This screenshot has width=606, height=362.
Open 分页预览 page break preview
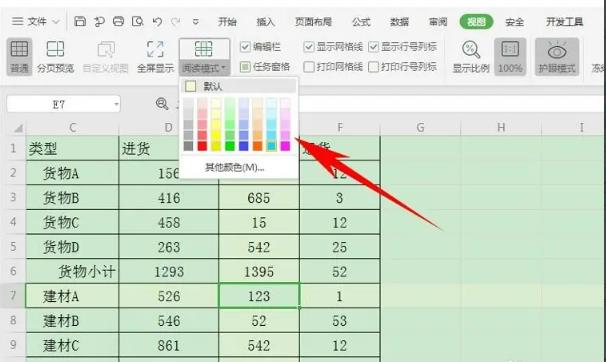55,57
